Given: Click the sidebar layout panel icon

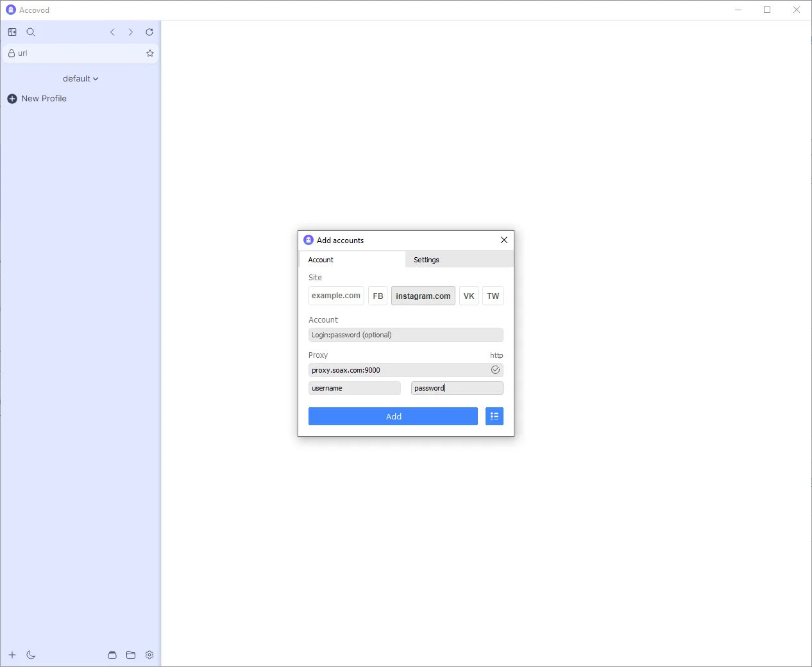Looking at the screenshot, I should 12,32.
